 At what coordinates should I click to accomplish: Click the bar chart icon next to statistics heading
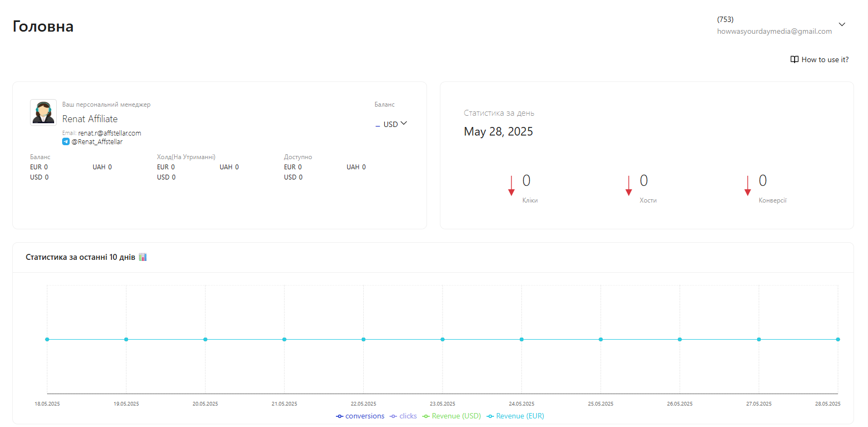pyautogui.click(x=143, y=257)
